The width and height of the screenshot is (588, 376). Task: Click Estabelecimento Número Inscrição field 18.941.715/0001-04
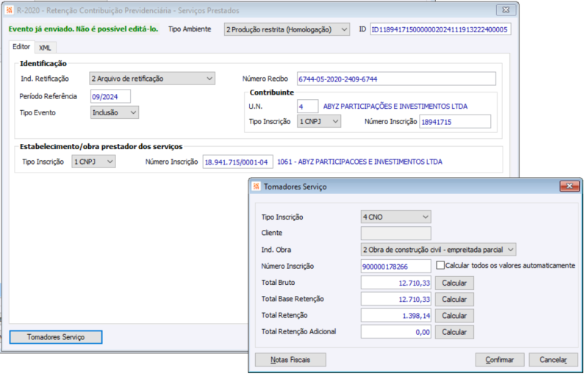pyautogui.click(x=237, y=162)
